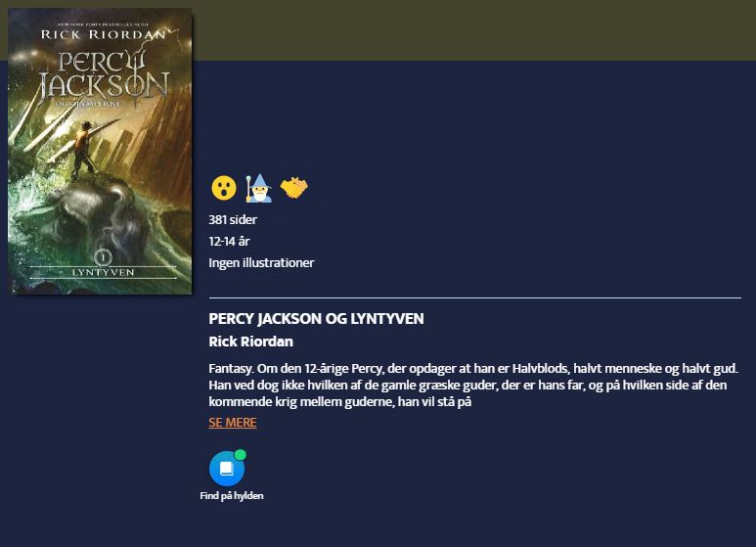Click the LYNTYVEN subtitle on cover
756x547 pixels.
click(x=103, y=272)
